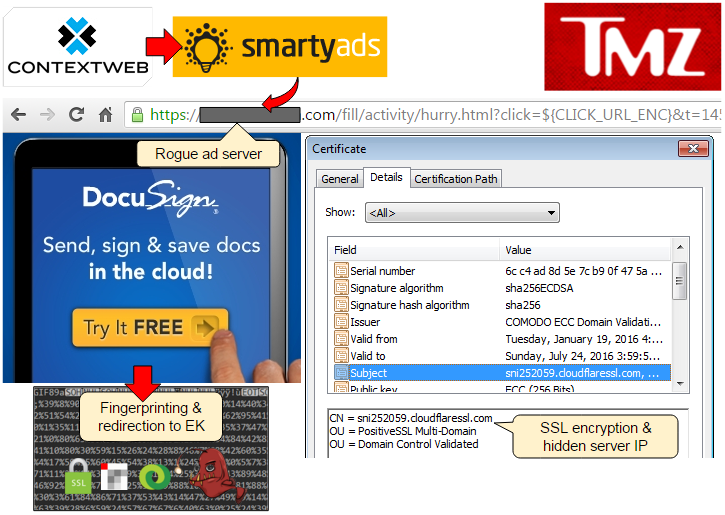This screenshot has height=515, width=725.
Task: Select the Signature algorithm field row
Action: (x=502, y=288)
